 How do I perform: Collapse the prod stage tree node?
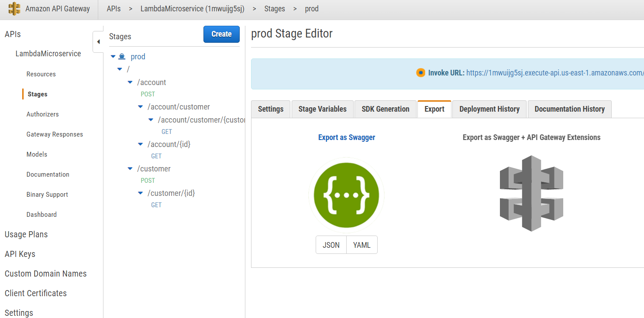pyautogui.click(x=113, y=57)
